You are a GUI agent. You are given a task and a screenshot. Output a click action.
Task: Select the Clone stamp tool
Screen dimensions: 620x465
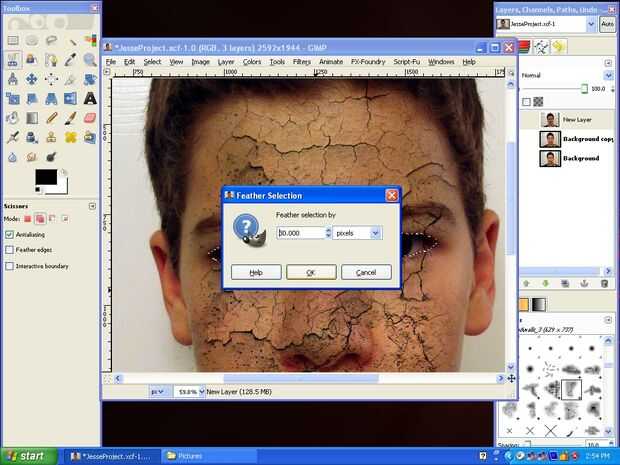pyautogui.click(x=51, y=137)
